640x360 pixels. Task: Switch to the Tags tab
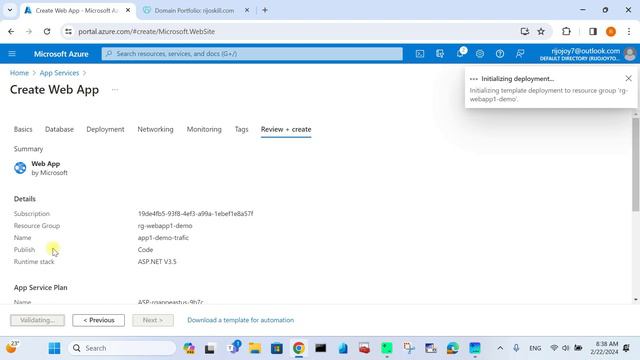(241, 129)
